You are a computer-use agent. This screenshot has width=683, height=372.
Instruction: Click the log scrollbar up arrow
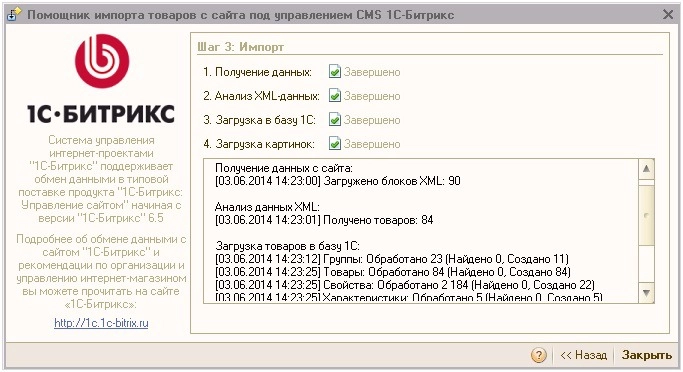click(x=646, y=169)
